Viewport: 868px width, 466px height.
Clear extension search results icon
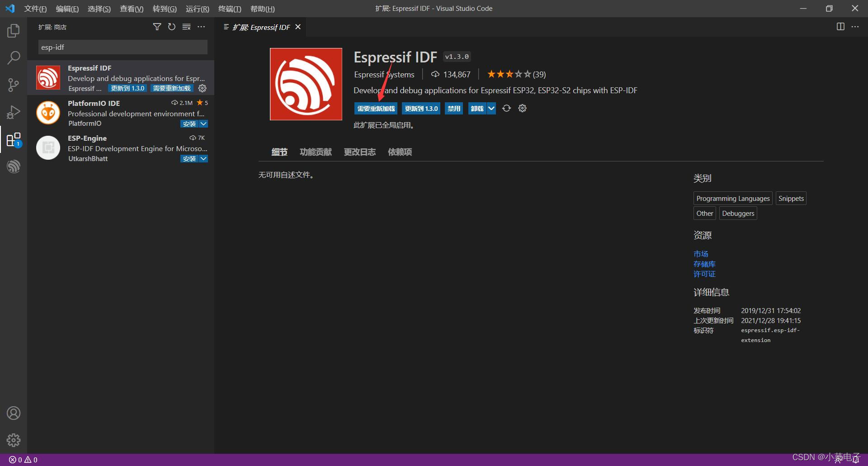[186, 27]
